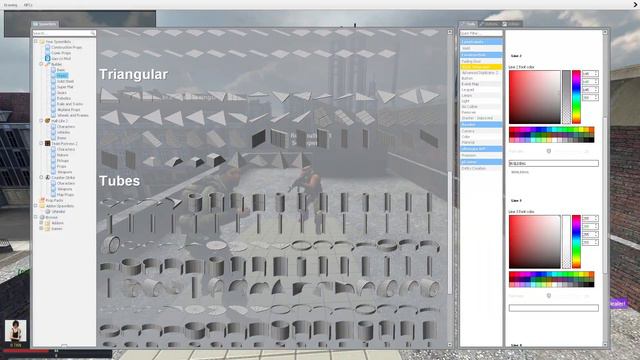Expand the Addons node under Browse
This screenshot has width=640, height=360.
[x=41, y=223]
